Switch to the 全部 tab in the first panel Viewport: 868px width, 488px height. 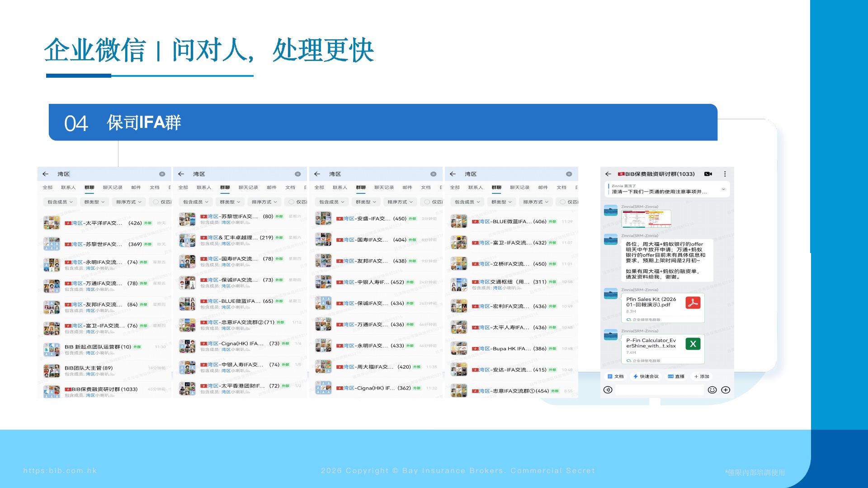47,188
